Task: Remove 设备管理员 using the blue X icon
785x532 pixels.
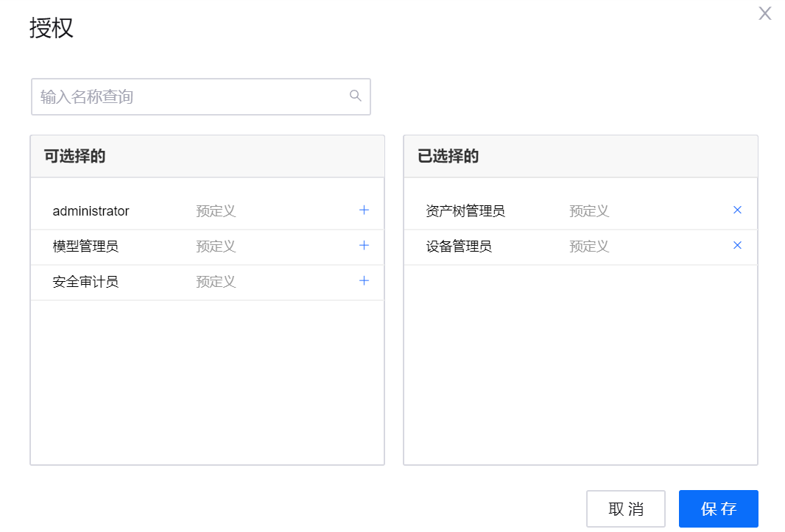Action: 737,246
